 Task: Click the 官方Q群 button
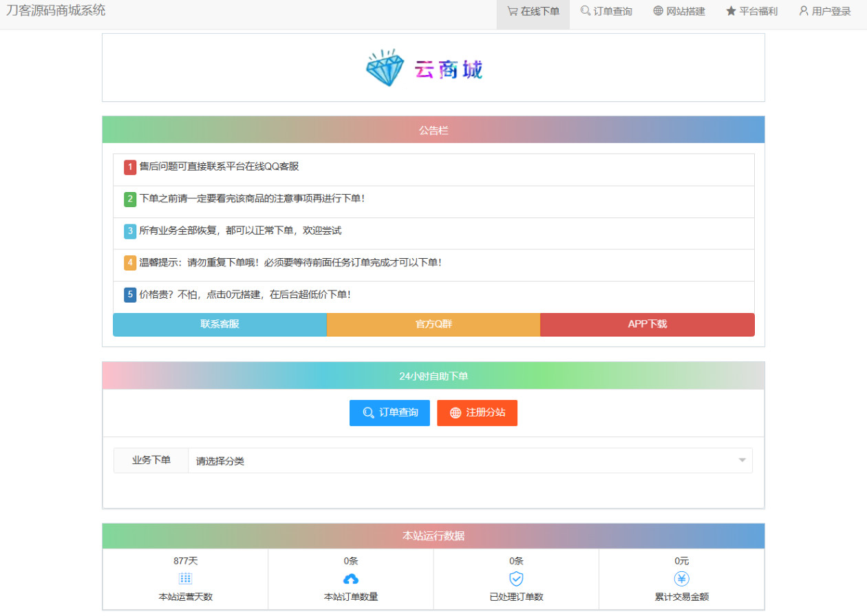point(433,324)
